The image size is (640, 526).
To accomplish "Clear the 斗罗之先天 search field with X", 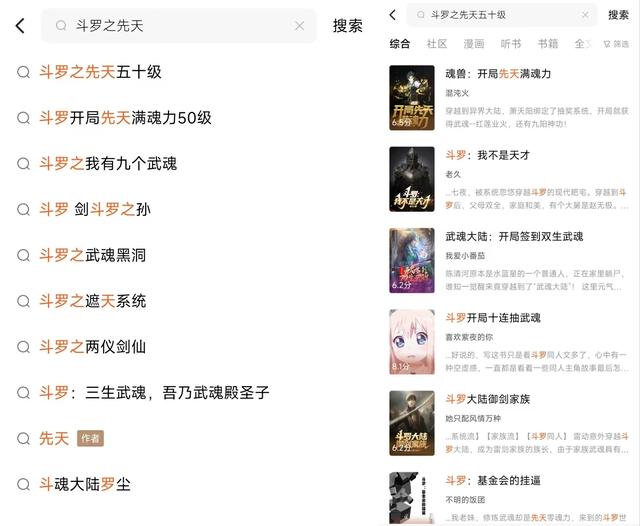I will pos(299,26).
